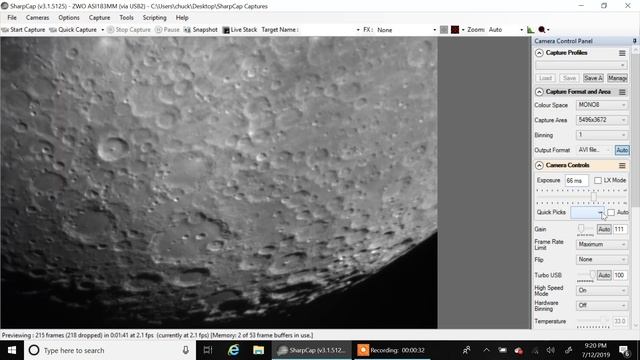Click the volume icon in system tray

(x=551, y=350)
